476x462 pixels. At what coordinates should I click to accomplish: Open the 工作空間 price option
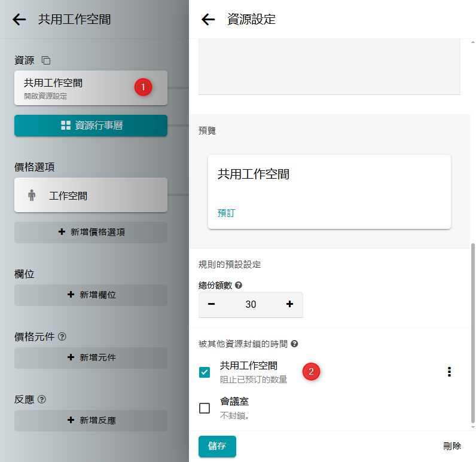coord(91,195)
